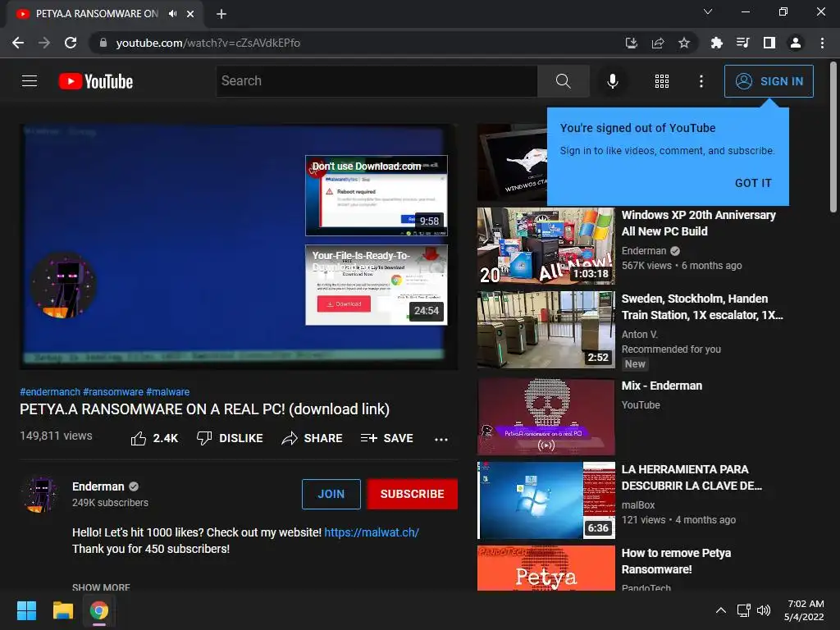Screen dimensions: 840x630
Task: Click the YouTube Search input field
Action: (377, 81)
